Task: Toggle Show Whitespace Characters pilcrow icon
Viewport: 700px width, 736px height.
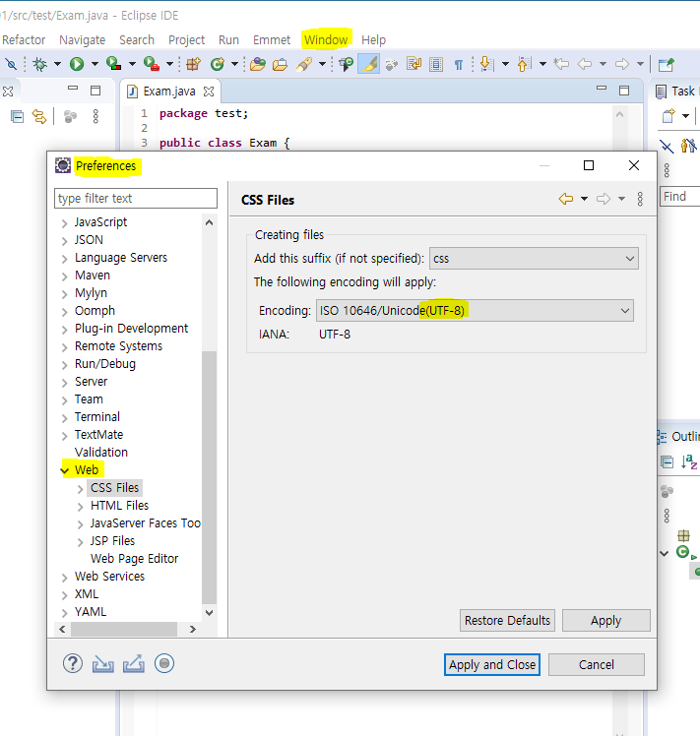Action: (x=459, y=64)
